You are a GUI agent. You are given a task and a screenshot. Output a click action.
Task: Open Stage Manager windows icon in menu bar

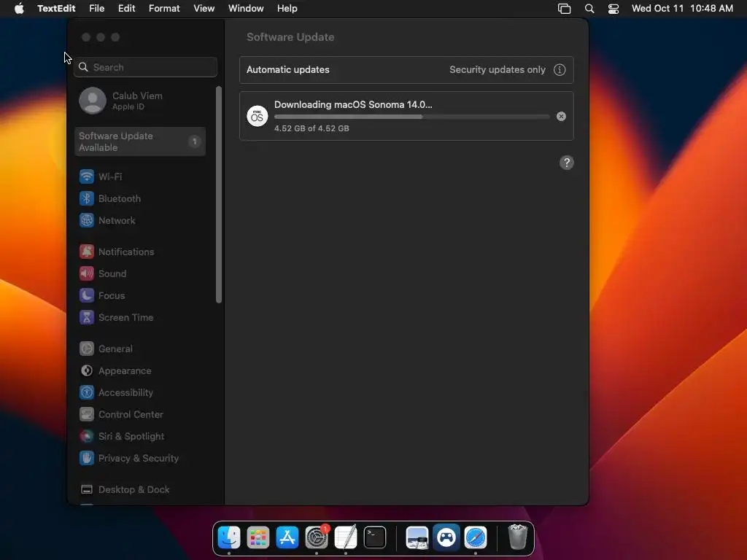pos(565,9)
